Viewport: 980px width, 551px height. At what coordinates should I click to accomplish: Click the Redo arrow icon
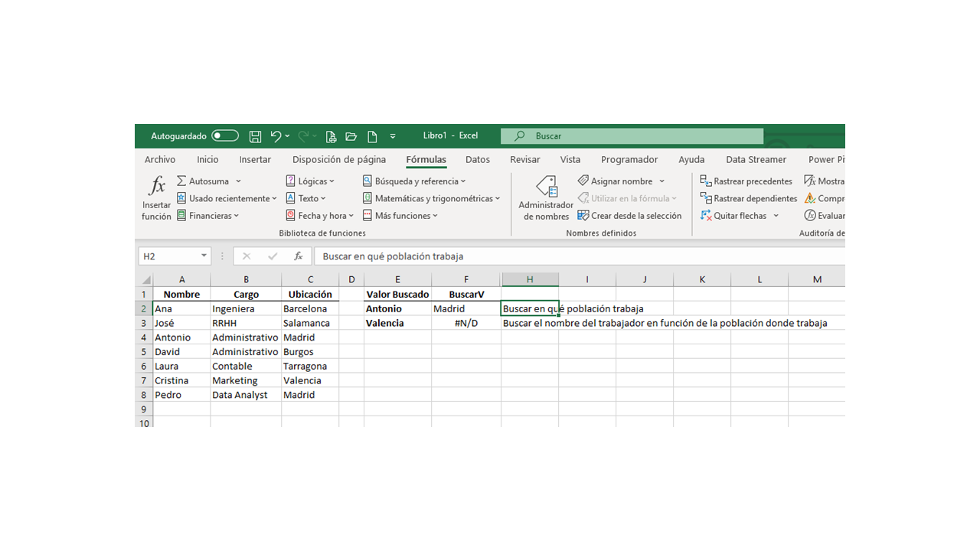(303, 136)
